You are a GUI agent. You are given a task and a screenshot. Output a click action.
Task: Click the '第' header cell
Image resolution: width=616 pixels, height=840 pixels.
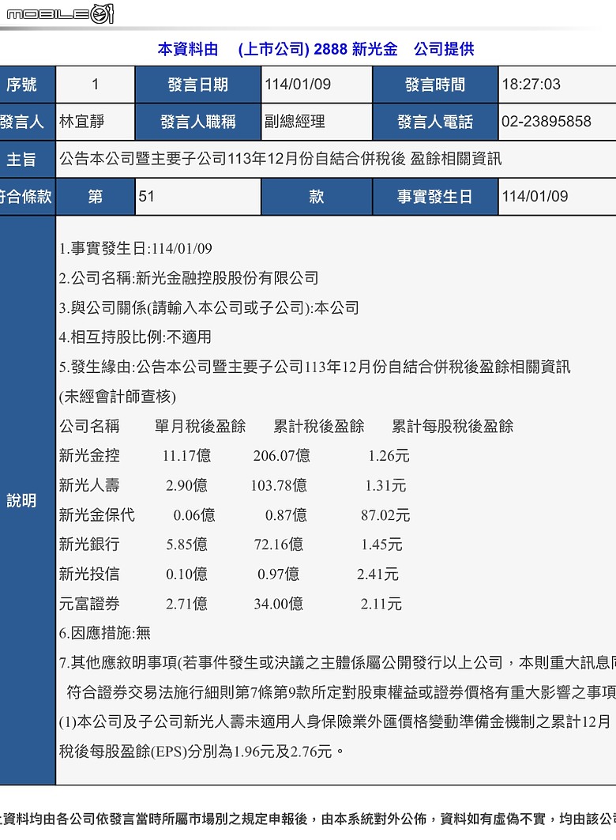tap(96, 197)
